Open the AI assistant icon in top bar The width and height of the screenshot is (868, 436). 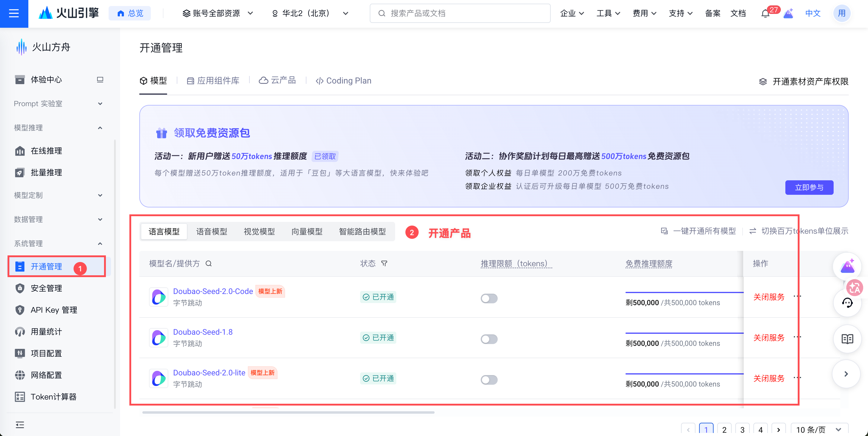788,14
